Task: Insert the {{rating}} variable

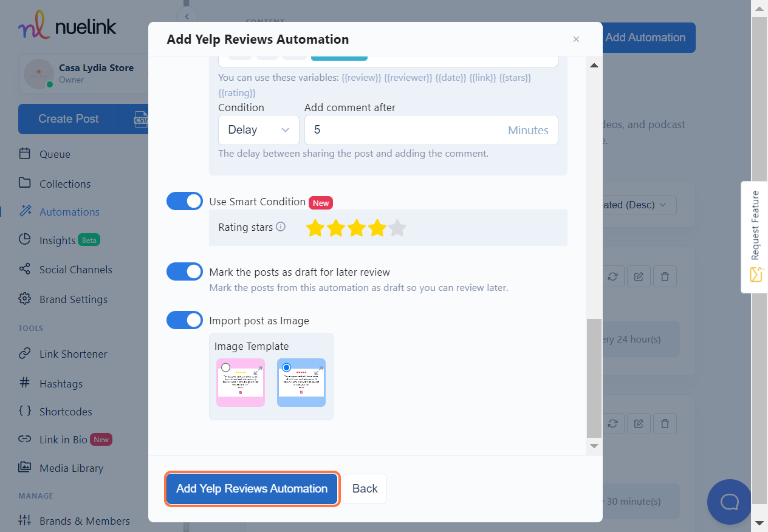Action: tap(237, 93)
